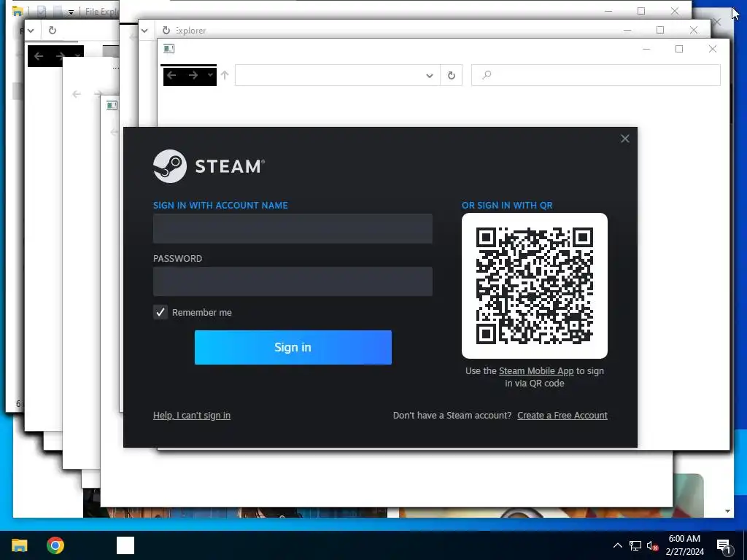Click the scroll down arrow at bottom right
Image resolution: width=747 pixels, height=560 pixels.
(727, 511)
